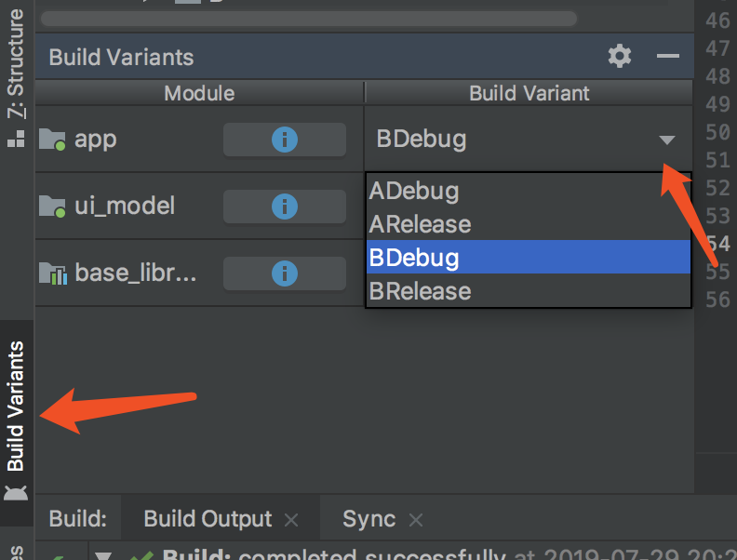
Task: Choose ADebug from variant list
Action: pyautogui.click(x=414, y=192)
